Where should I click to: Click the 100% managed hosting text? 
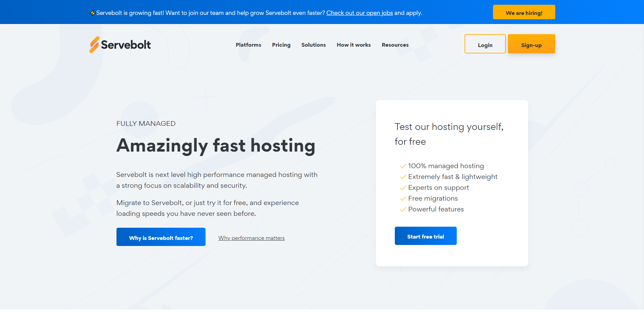tap(446, 166)
